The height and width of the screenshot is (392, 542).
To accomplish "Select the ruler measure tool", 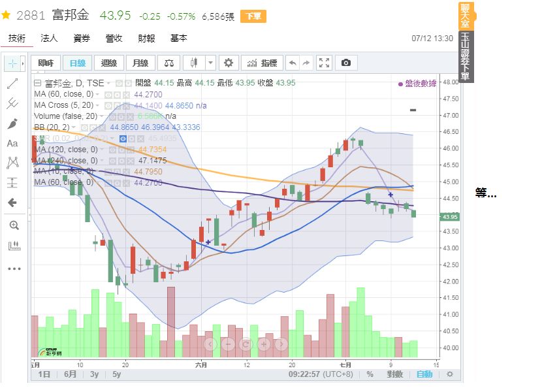I will pyautogui.click(x=14, y=246).
